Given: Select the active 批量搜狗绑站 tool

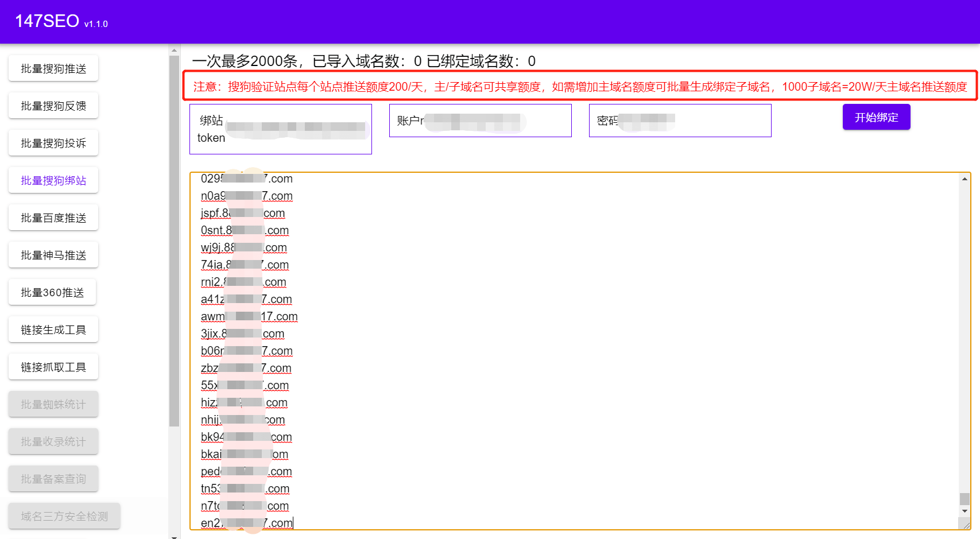Looking at the screenshot, I should pos(53,180).
